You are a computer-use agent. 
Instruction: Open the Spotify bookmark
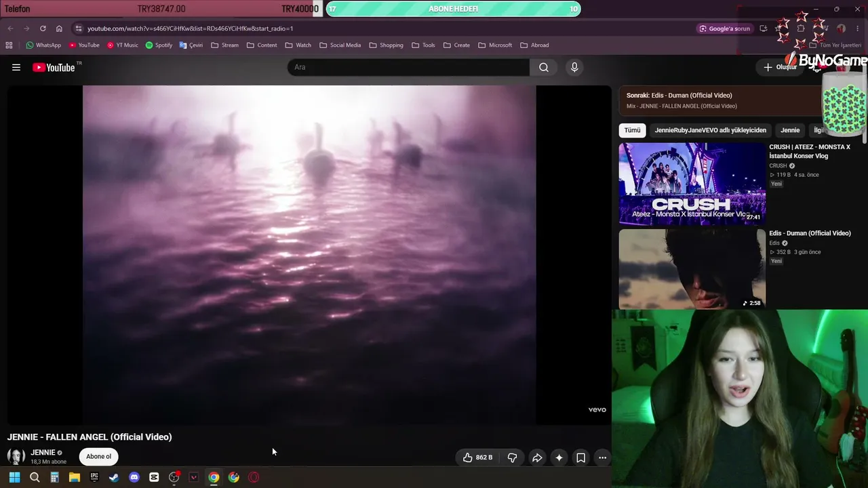pyautogui.click(x=159, y=45)
